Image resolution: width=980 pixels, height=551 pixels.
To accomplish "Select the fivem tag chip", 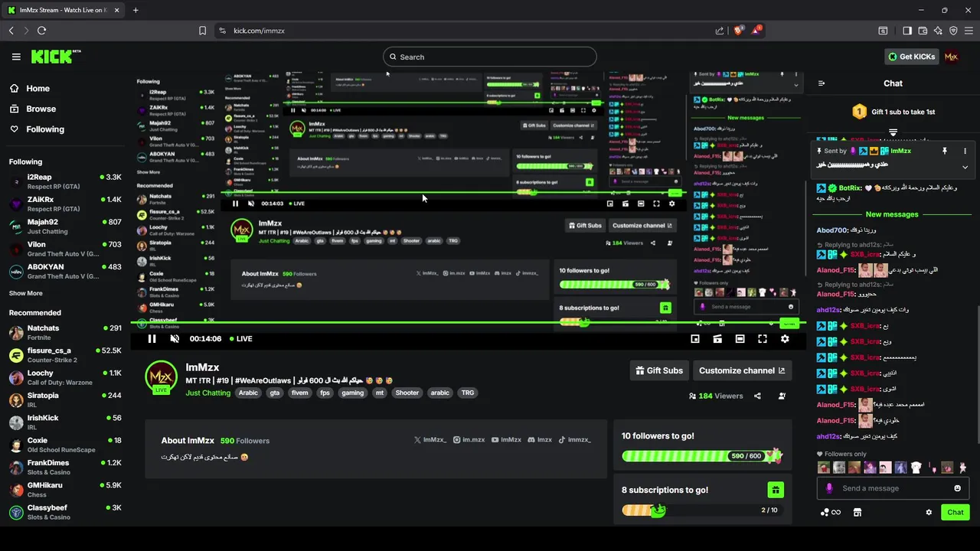I will click(299, 393).
